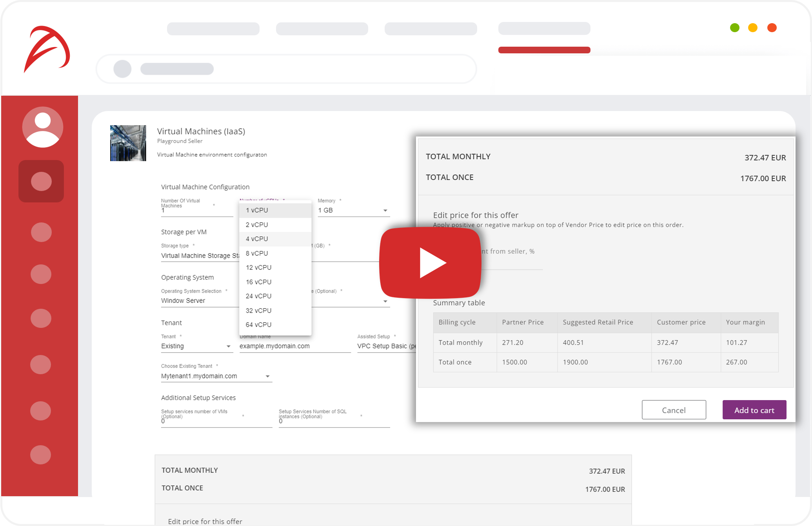Screen dimensions: 812x526
Task: Cancel the price edit dialog
Action: [x=674, y=410]
